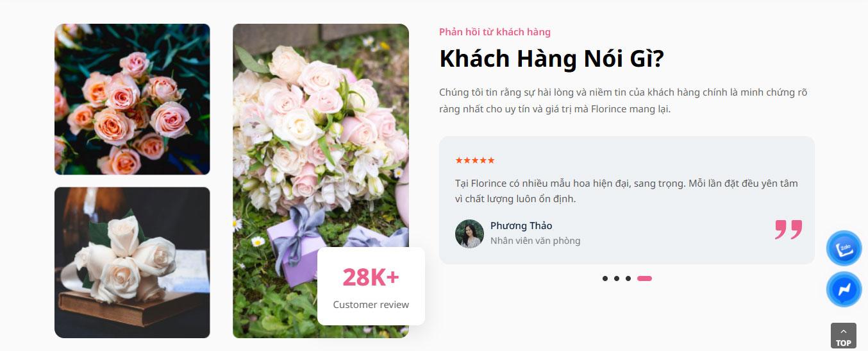Click the Phản hồi từ khách hàng label
This screenshot has width=868, height=351.
coord(495,32)
